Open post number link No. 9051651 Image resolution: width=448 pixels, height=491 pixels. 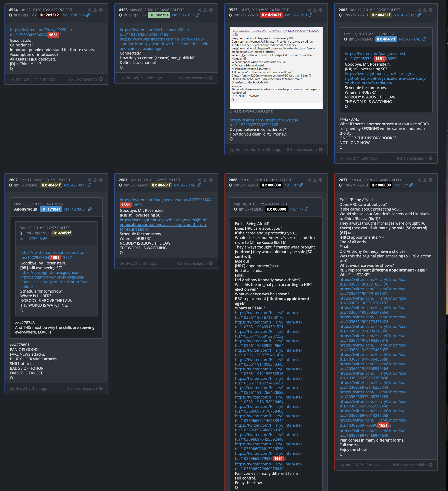coord(183,15)
